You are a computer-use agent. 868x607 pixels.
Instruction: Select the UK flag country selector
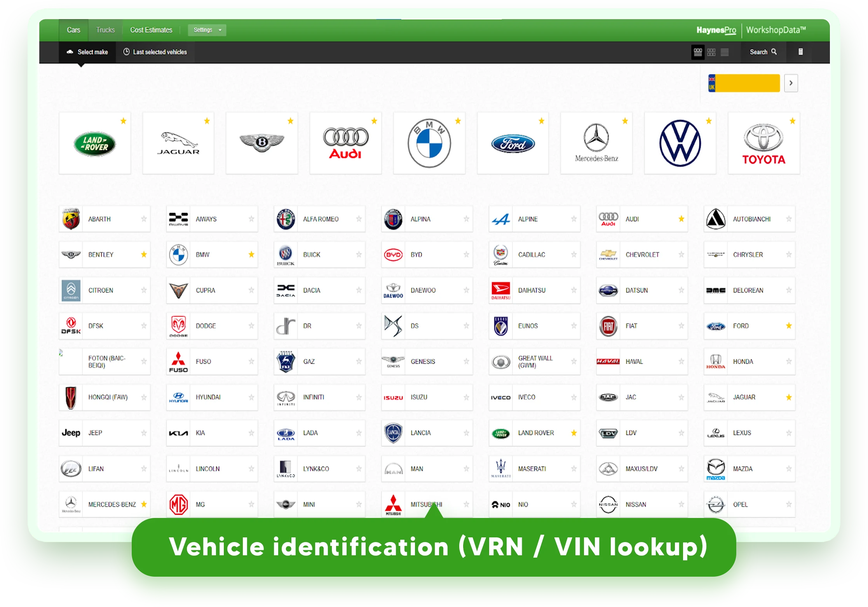[712, 83]
